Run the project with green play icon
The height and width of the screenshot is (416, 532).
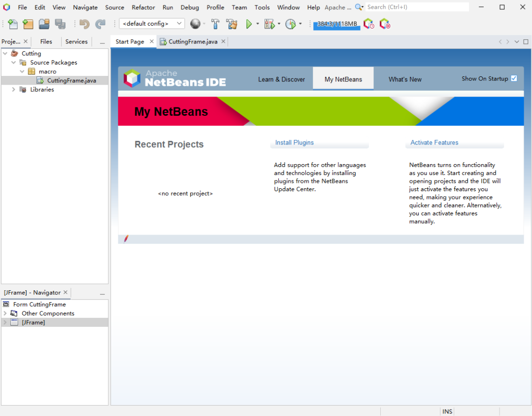click(249, 24)
